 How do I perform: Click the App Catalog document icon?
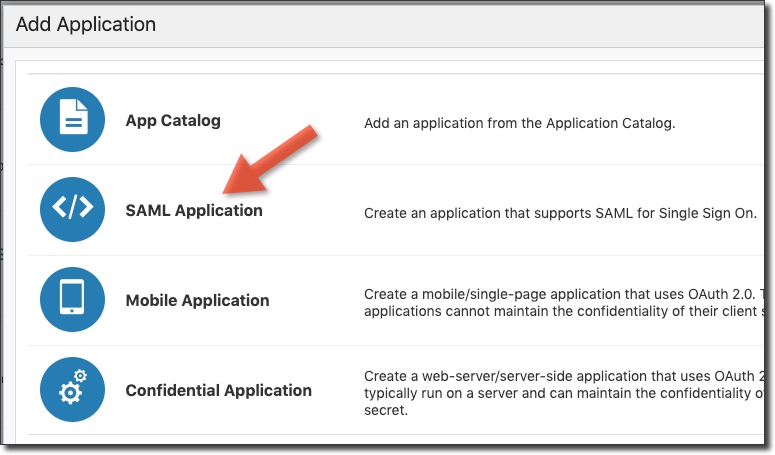(72, 120)
